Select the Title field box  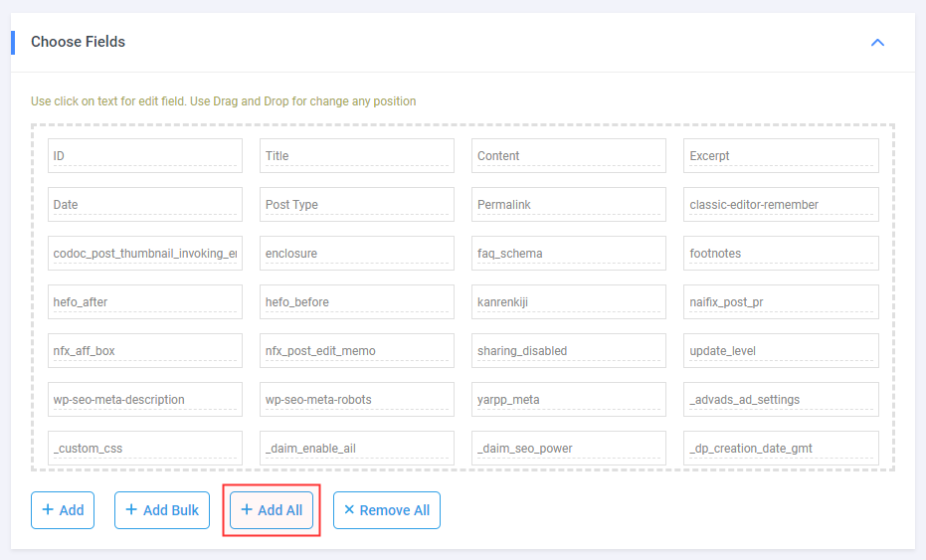click(357, 156)
